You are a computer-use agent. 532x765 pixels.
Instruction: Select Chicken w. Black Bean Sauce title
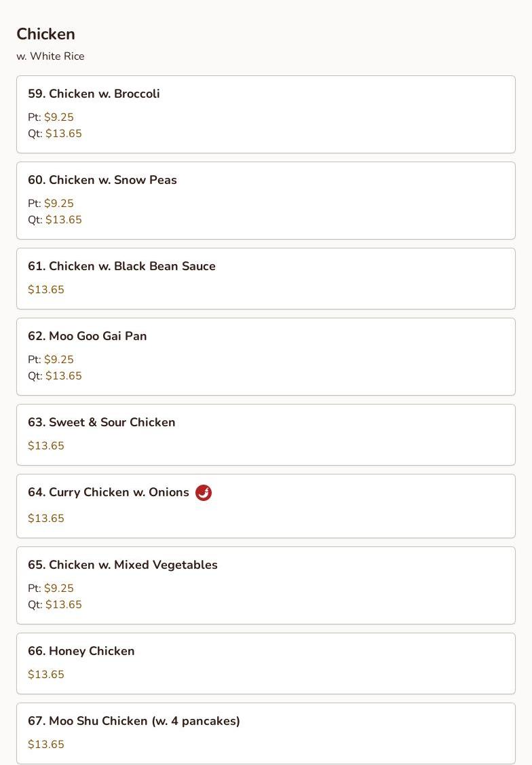(121, 266)
